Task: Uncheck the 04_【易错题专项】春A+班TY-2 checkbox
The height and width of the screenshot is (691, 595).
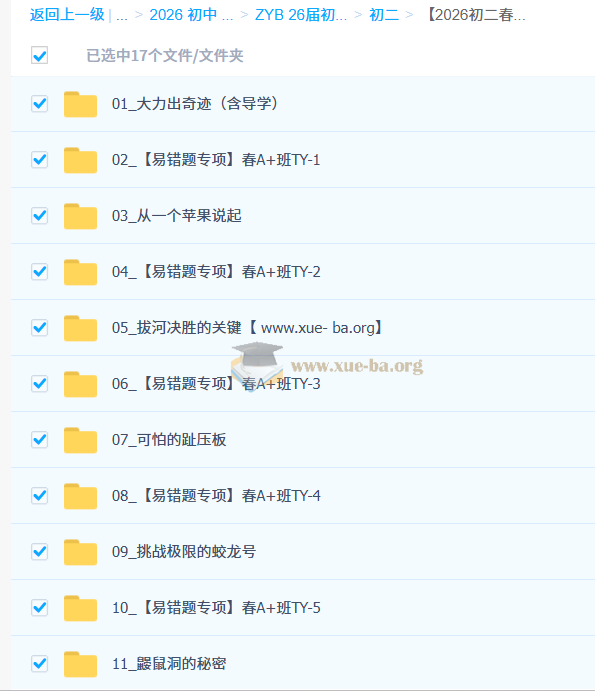Action: pos(40,271)
